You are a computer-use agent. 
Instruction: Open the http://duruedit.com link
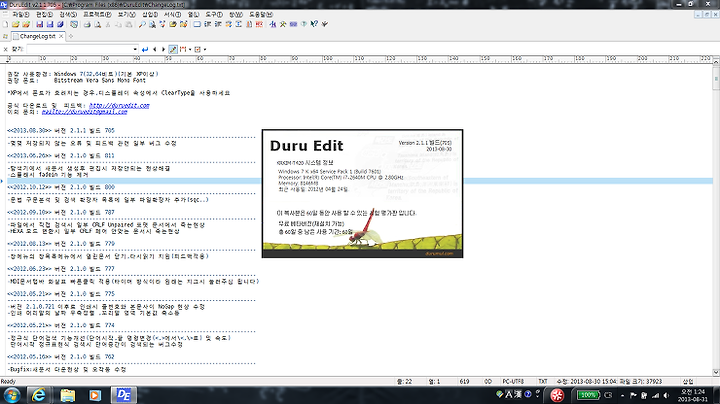[119, 106]
